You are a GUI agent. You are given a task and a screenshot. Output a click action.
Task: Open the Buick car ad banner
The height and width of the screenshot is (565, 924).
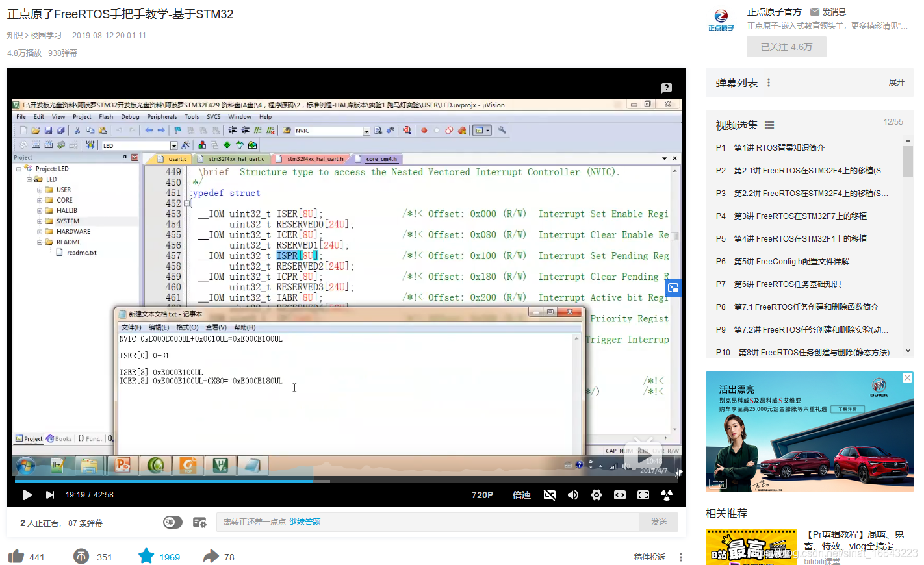[810, 431]
